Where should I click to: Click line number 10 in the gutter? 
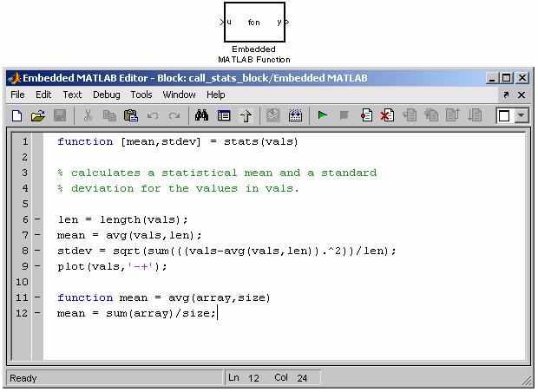tap(22, 282)
